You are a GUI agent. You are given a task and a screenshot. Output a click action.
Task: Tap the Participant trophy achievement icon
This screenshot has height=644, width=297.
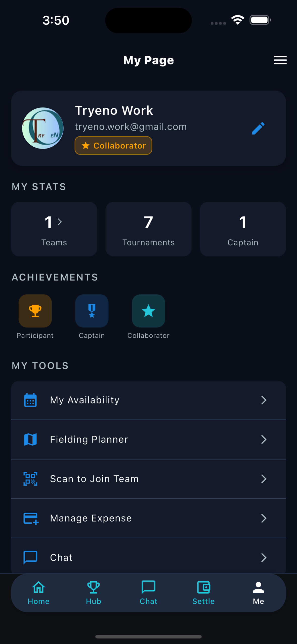(35, 311)
